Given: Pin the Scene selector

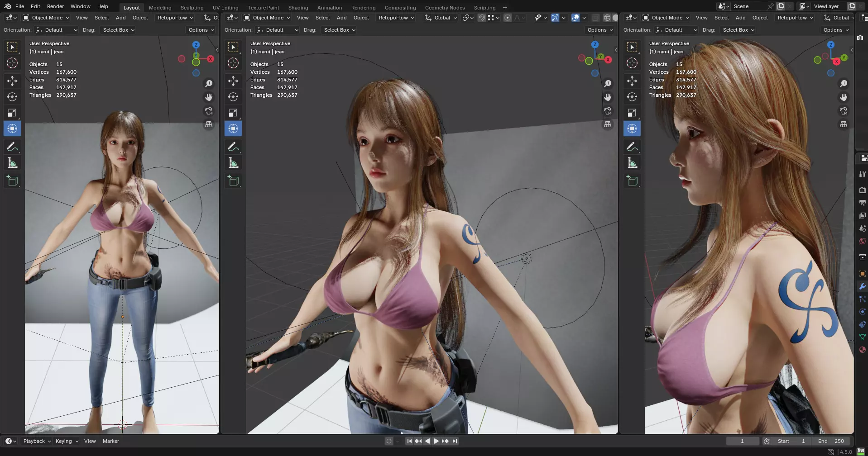Looking at the screenshot, I should pyautogui.click(x=770, y=6).
